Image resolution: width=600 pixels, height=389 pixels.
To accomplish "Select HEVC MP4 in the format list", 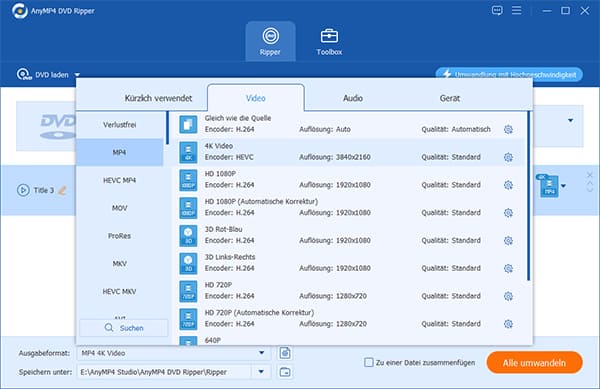I will coord(119,180).
